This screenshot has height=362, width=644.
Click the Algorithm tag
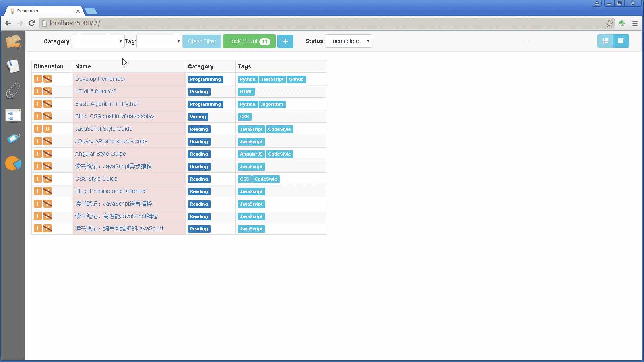[272, 104]
